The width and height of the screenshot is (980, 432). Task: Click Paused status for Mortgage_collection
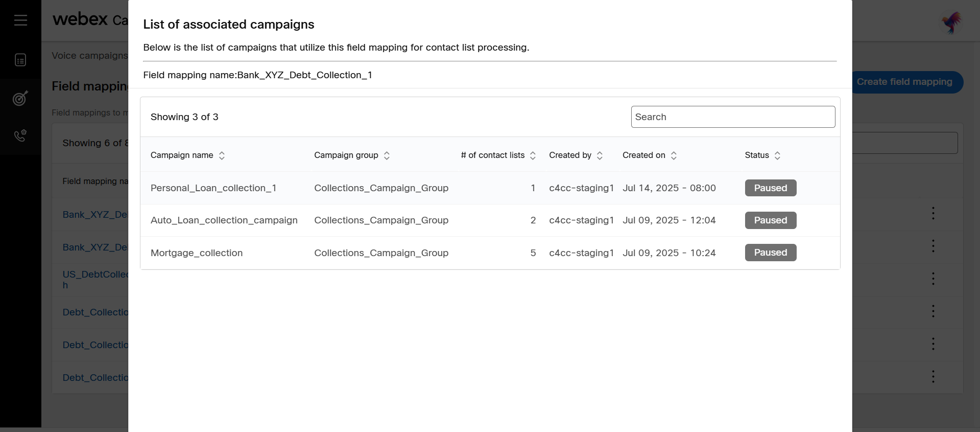pos(770,253)
